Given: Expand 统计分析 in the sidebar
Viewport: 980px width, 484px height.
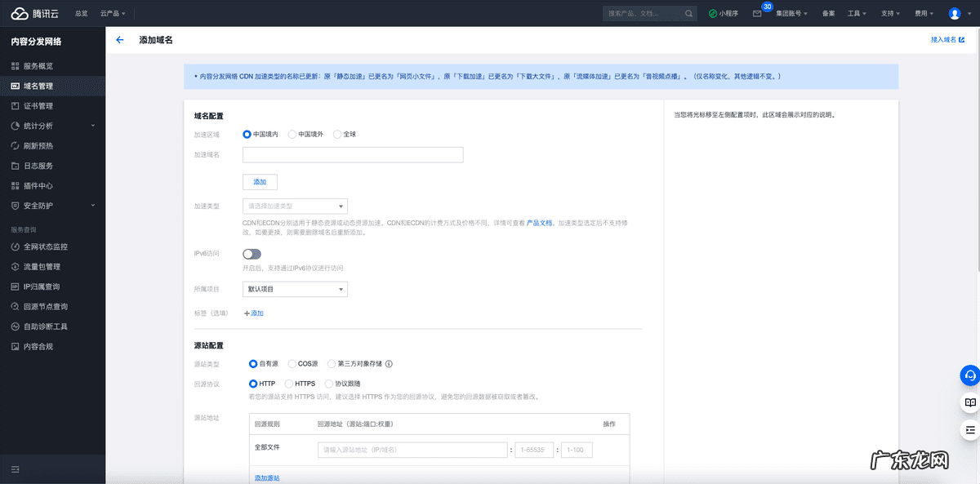Looking at the screenshot, I should coord(52,126).
